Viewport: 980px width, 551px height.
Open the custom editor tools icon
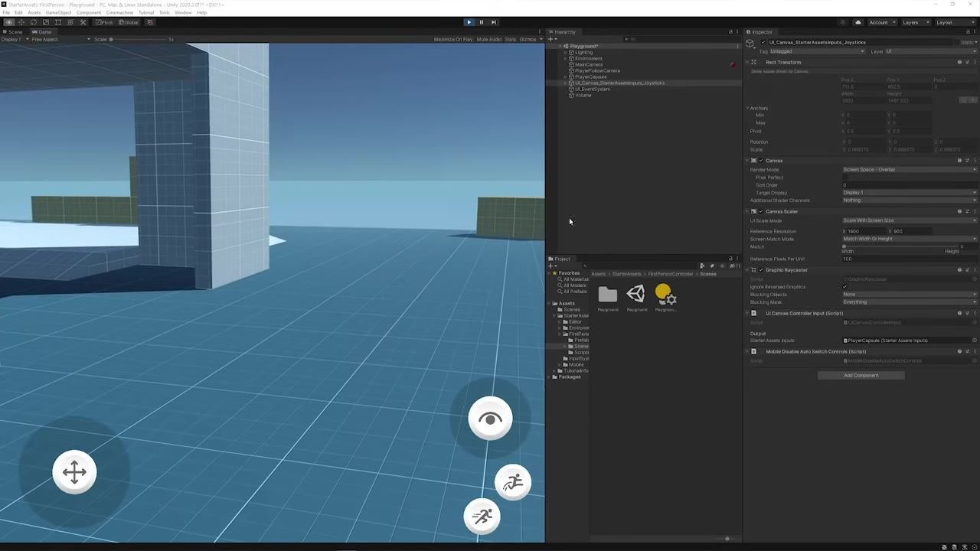(83, 22)
